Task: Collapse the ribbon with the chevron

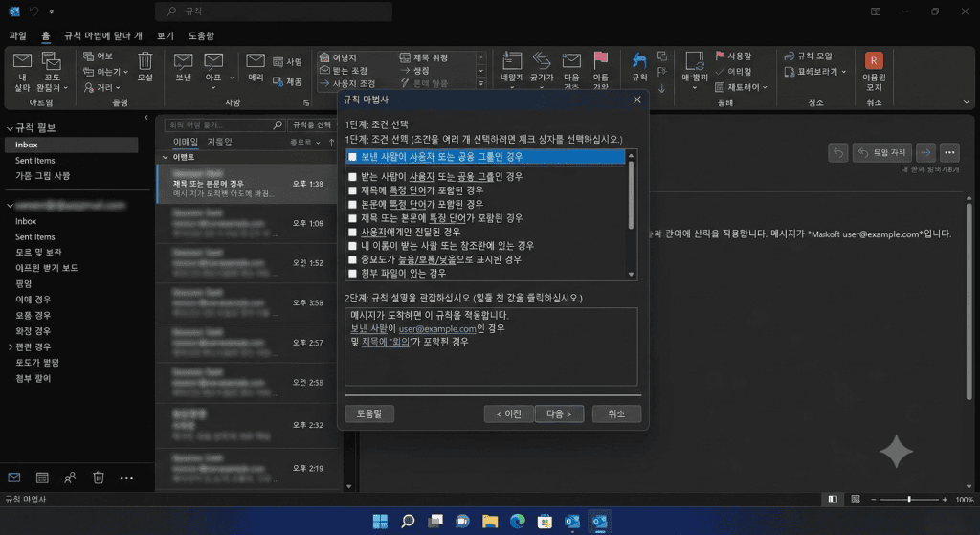Action: [967, 102]
